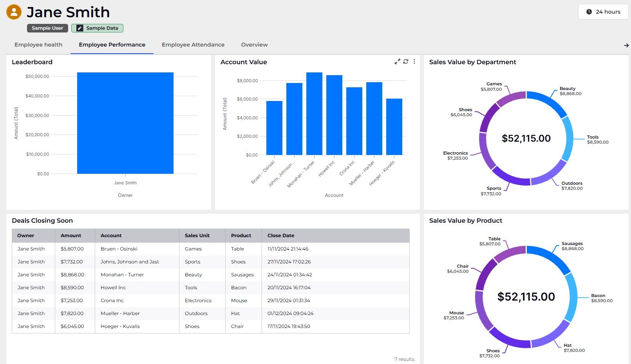Image resolution: width=631 pixels, height=364 pixels.
Task: Click the Jane Smith bar in Leaderboard chart
Action: [125, 123]
